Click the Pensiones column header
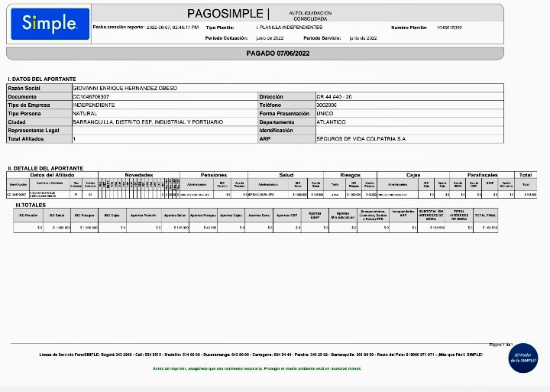The height and width of the screenshot is (392, 550). pyautogui.click(x=214, y=175)
